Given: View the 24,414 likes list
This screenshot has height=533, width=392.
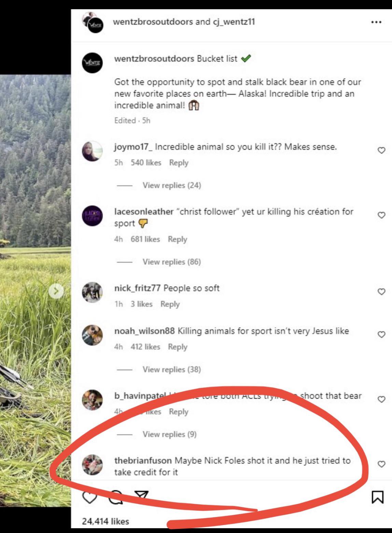Looking at the screenshot, I should [106, 521].
